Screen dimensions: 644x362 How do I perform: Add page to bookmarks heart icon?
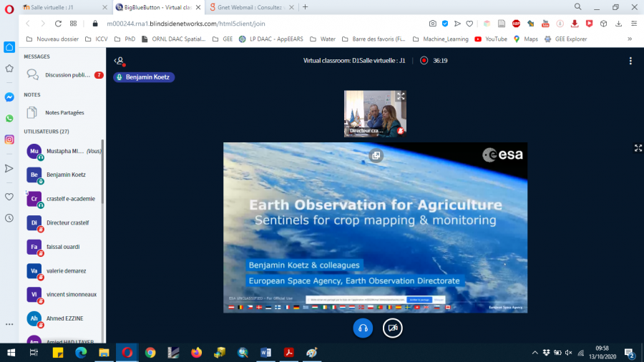coord(469,24)
